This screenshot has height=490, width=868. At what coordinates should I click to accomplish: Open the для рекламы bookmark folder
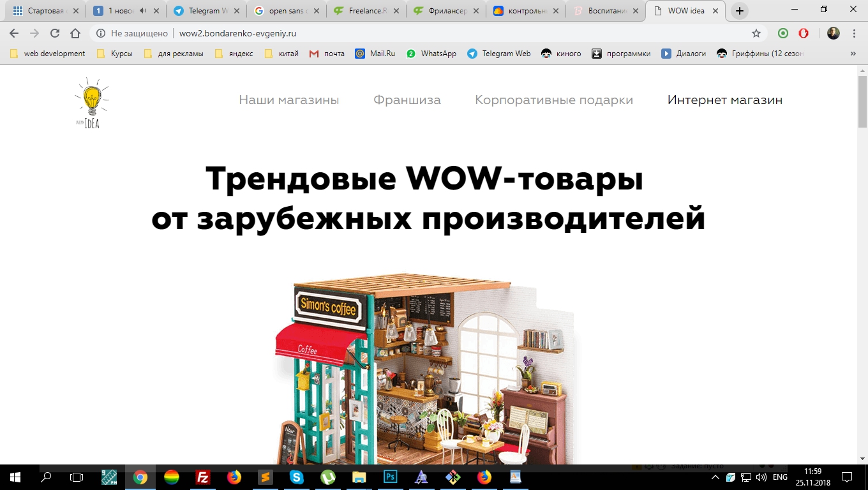[x=174, y=54]
